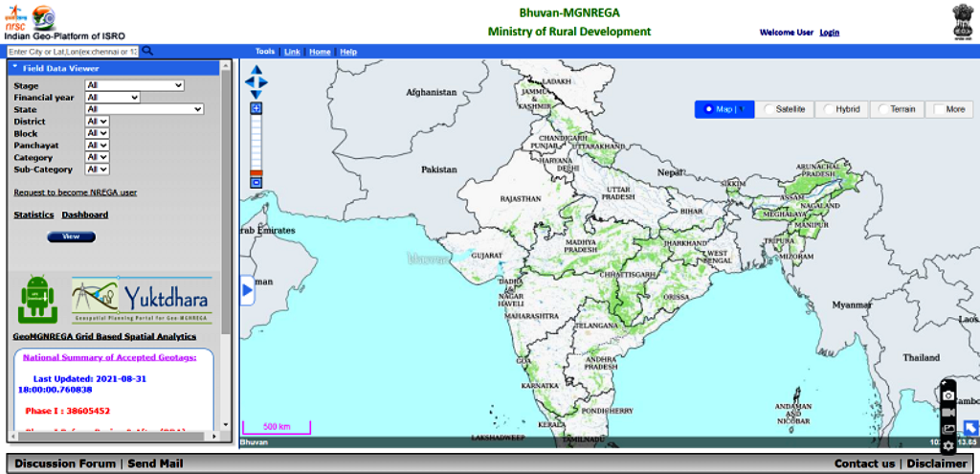Zoom in with the plus button
Viewport: 980px width, 474px height.
coord(256,109)
